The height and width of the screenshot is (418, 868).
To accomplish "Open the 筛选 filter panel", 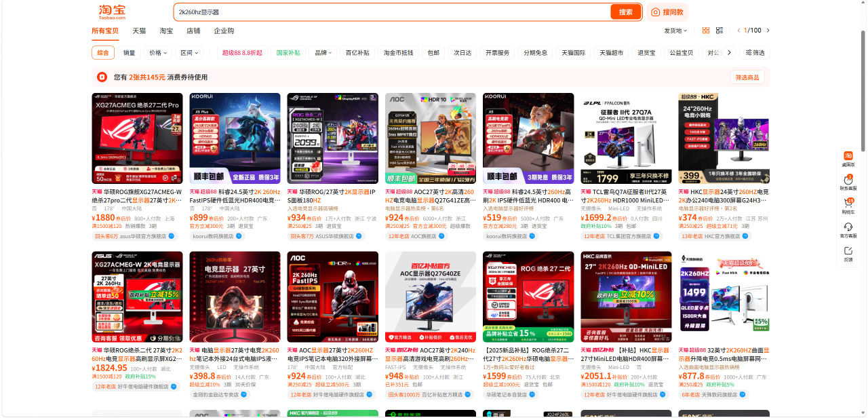I will [755, 53].
